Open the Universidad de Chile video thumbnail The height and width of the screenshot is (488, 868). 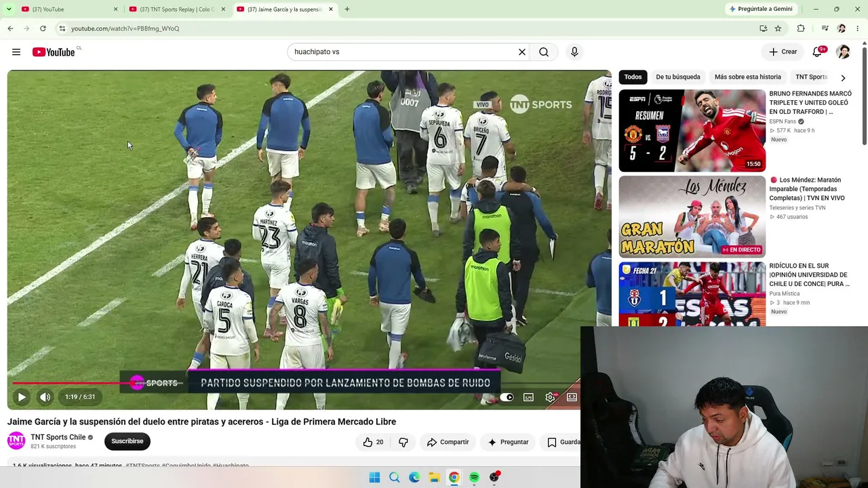pyautogui.click(x=692, y=294)
